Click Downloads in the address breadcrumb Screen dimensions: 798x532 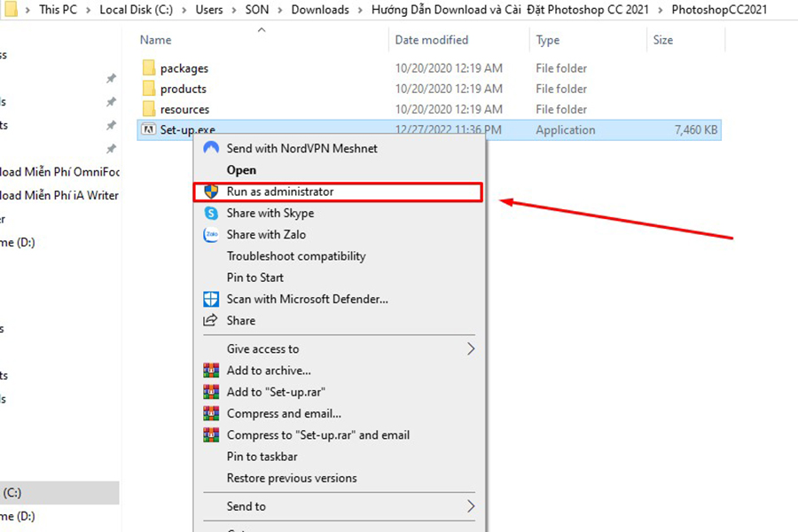point(319,10)
